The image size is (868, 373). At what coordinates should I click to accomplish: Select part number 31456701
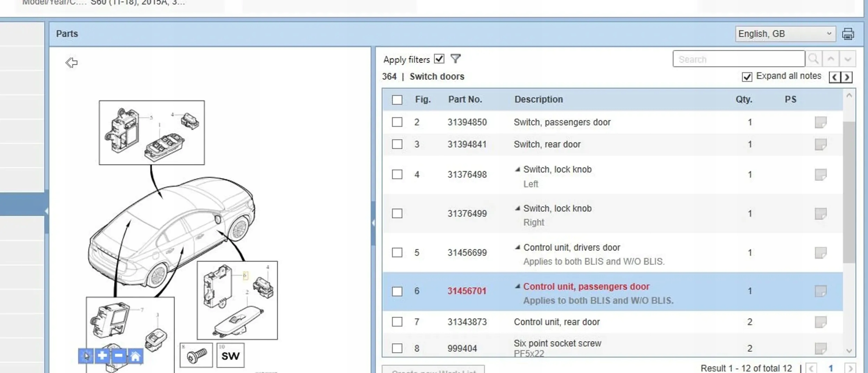click(467, 291)
